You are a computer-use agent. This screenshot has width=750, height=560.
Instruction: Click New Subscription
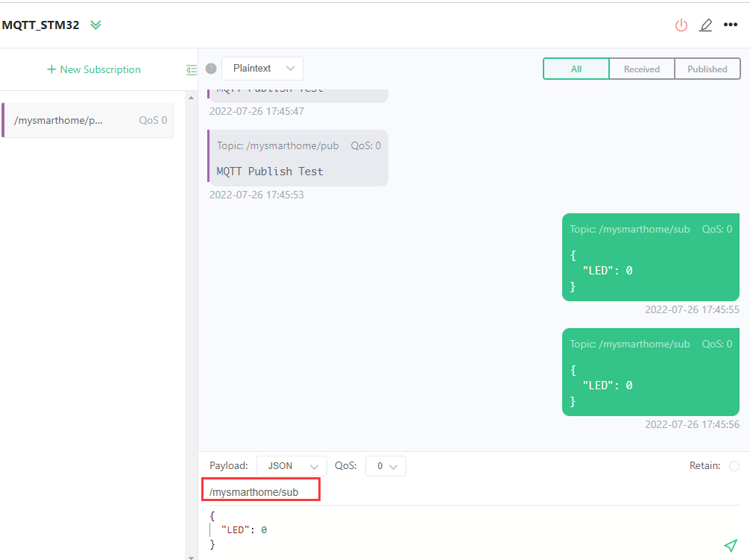coord(93,69)
